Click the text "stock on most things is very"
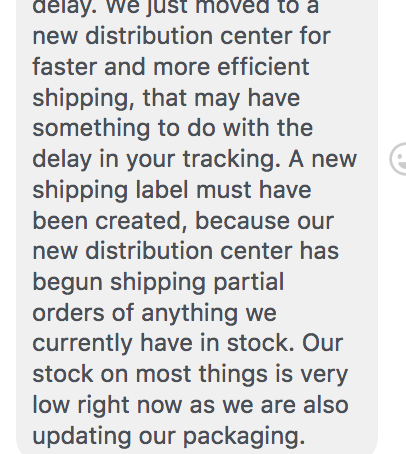Viewport: 406px width, 454px height. (190, 375)
